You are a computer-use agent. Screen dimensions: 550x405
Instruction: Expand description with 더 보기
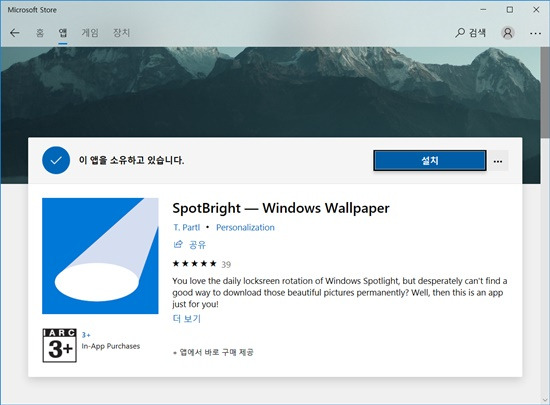pos(187,318)
